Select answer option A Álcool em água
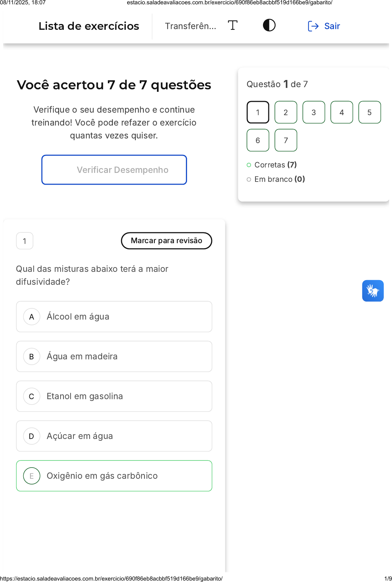This screenshot has height=582, width=392. (114, 317)
